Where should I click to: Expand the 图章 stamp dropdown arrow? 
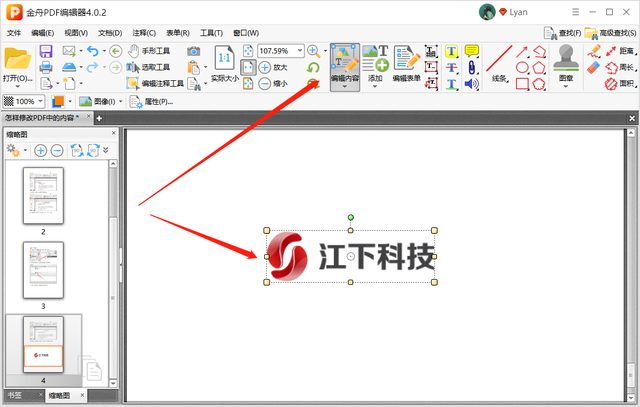coord(566,86)
